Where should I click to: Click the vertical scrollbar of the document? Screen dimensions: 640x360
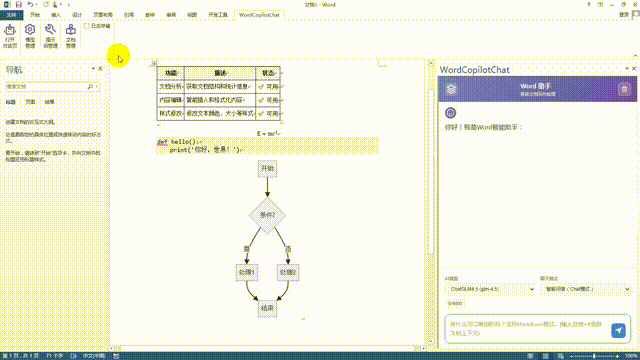pyautogui.click(x=431, y=203)
